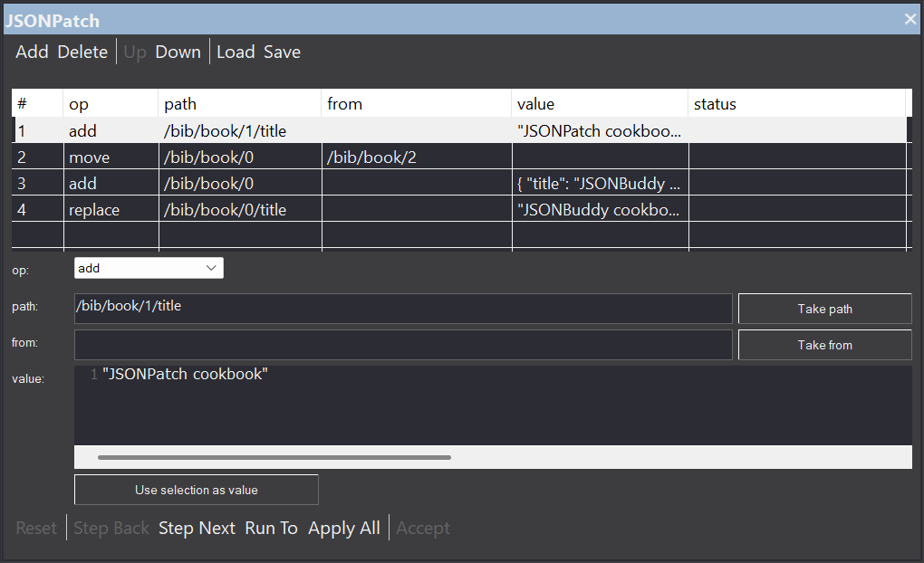Click the # column header
Image resolution: width=924 pixels, height=563 pixels.
coord(37,104)
